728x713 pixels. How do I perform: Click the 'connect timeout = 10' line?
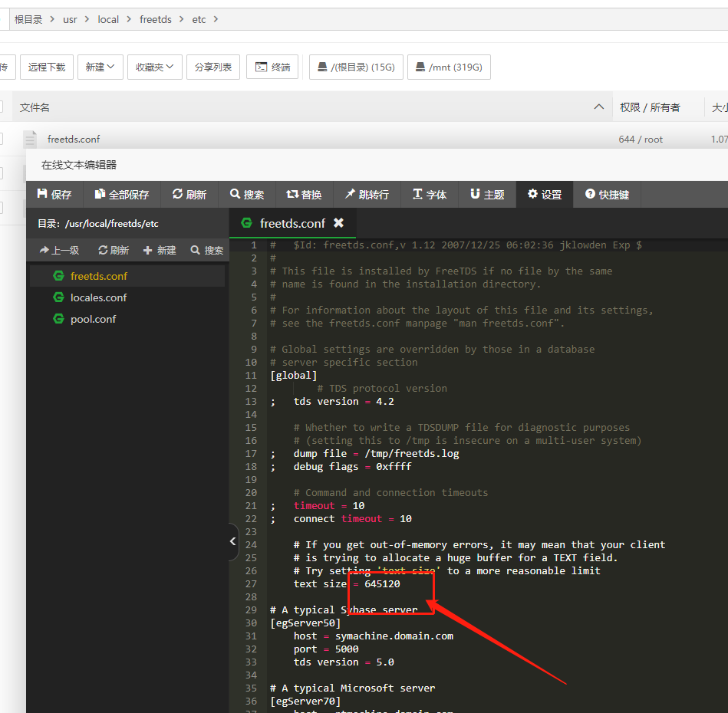[x=352, y=518]
